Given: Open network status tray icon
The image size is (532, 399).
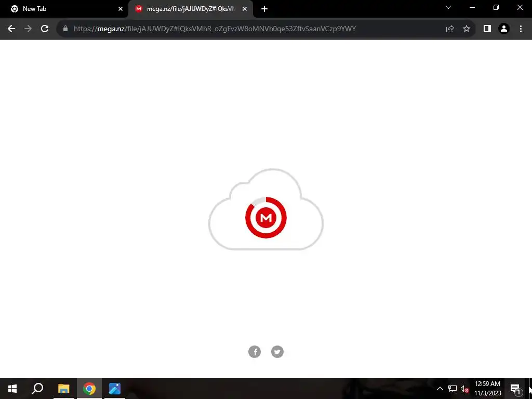Looking at the screenshot, I should tap(453, 389).
